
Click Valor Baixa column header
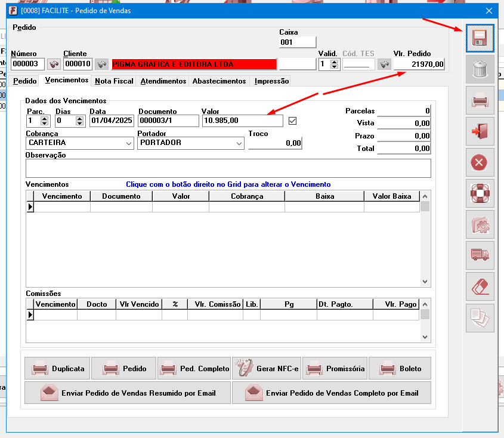click(392, 196)
